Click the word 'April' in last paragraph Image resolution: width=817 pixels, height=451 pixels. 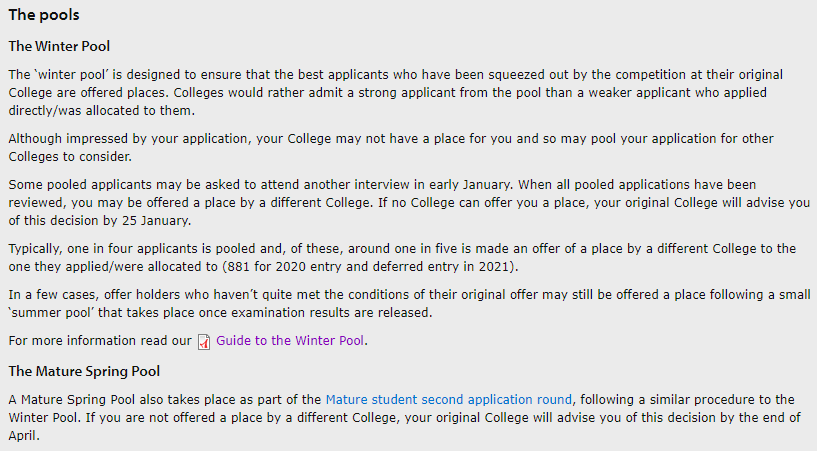[22, 436]
